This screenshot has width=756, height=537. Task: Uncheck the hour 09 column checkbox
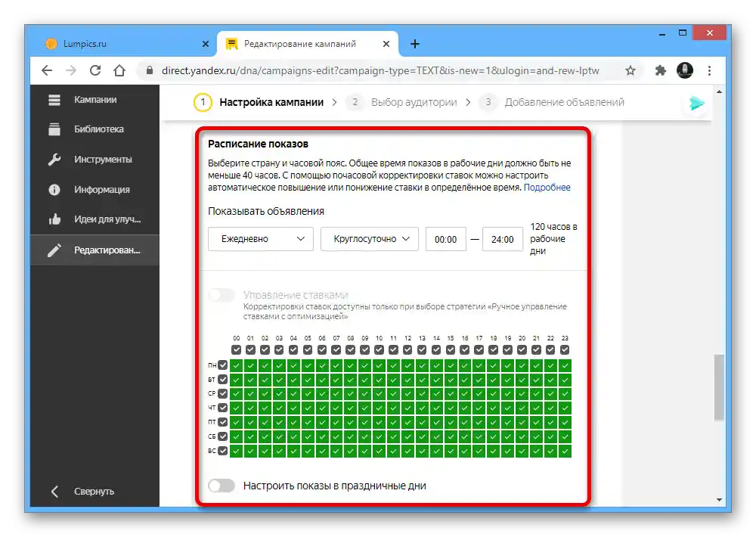pyautogui.click(x=365, y=349)
